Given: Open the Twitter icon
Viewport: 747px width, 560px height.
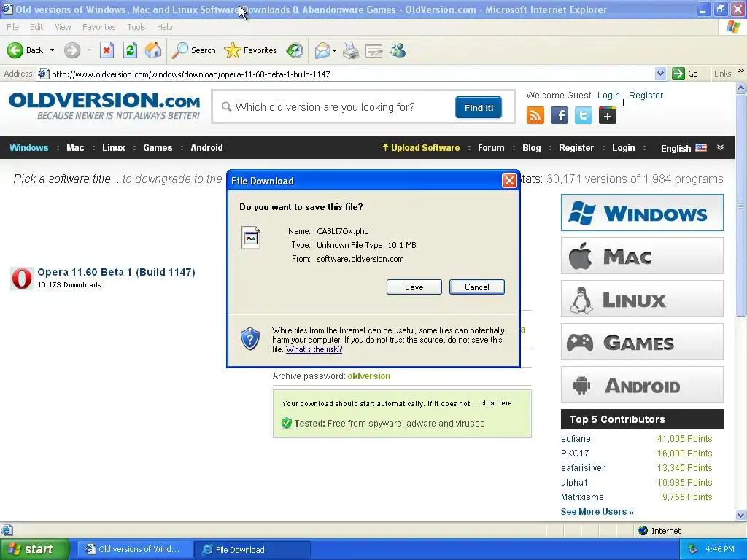Looking at the screenshot, I should 583,115.
